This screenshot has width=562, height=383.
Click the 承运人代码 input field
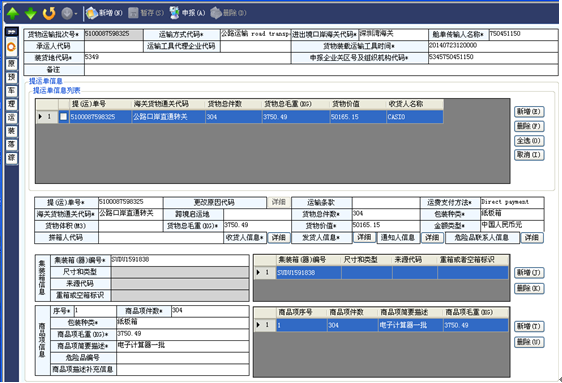[x=114, y=46]
